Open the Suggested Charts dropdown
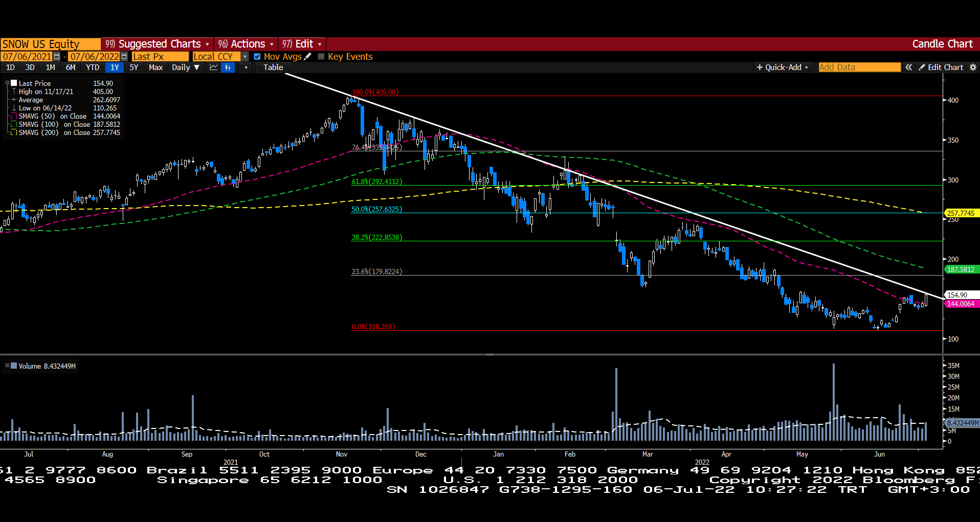The image size is (980, 522). [x=158, y=44]
